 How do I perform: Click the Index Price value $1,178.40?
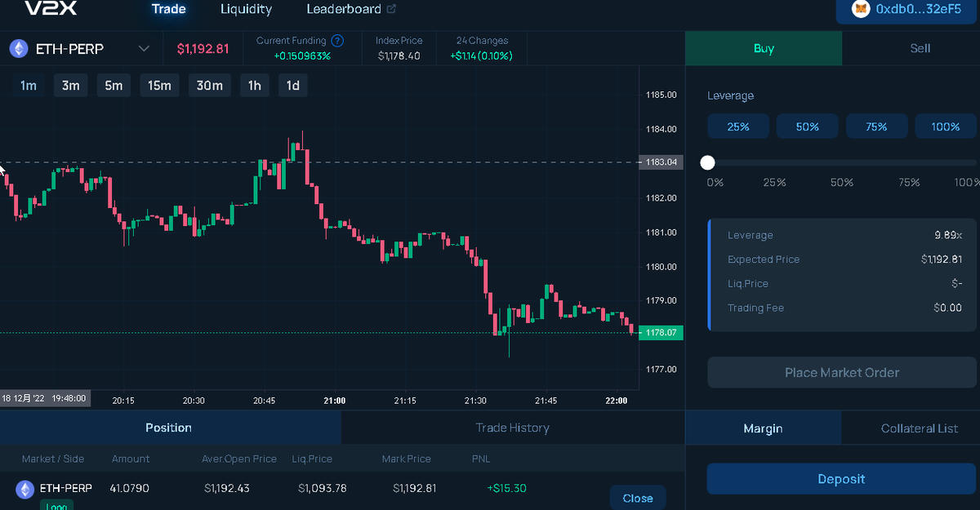[399, 56]
